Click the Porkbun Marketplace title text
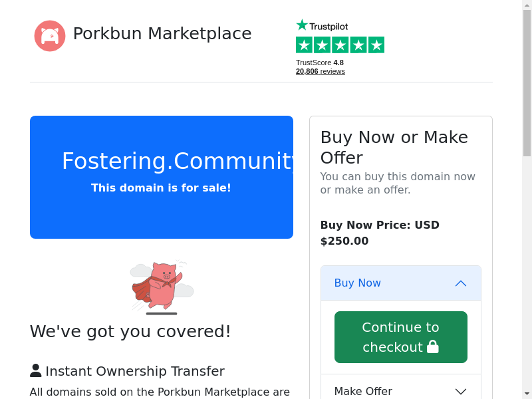Screen dimensions: 532x399 click(x=162, y=34)
